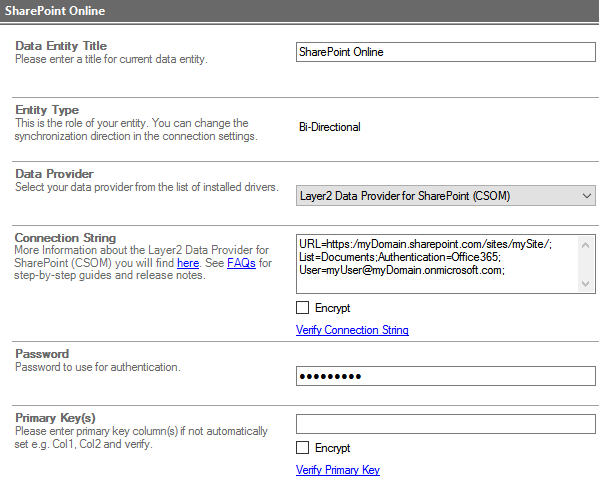Click the Primary Key(s) input field
599x481 pixels.
click(x=445, y=424)
